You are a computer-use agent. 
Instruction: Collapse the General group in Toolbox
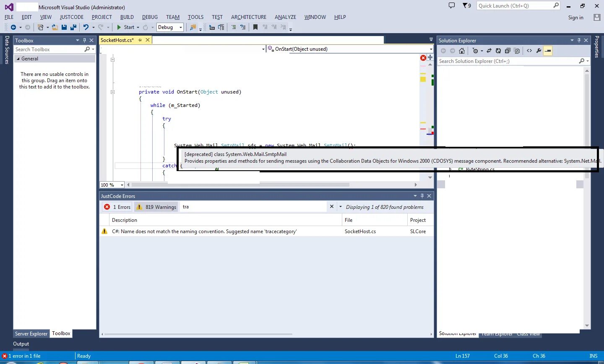[x=18, y=59]
